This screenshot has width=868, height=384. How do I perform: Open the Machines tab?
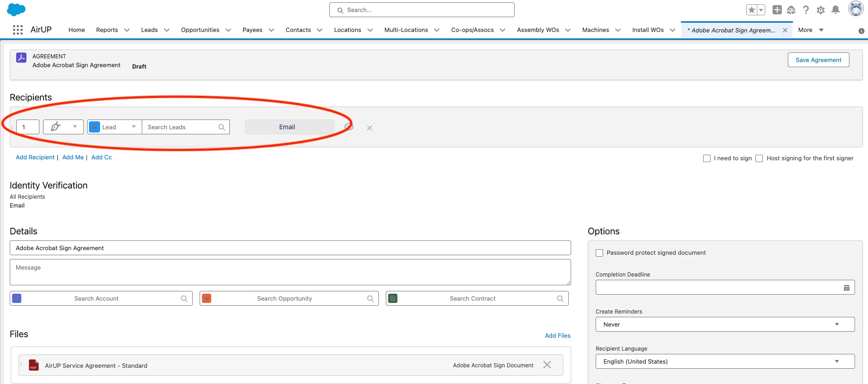point(596,30)
